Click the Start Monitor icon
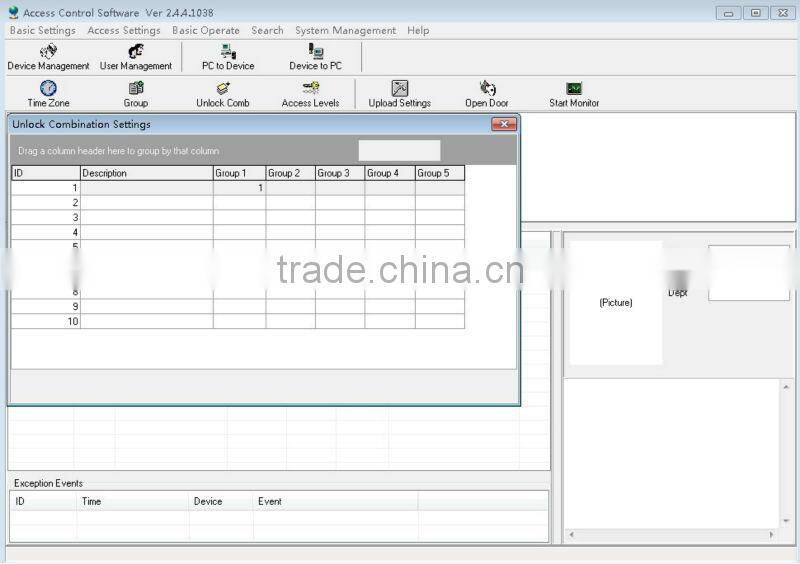Screen dimensions: 800x564 click(x=574, y=94)
